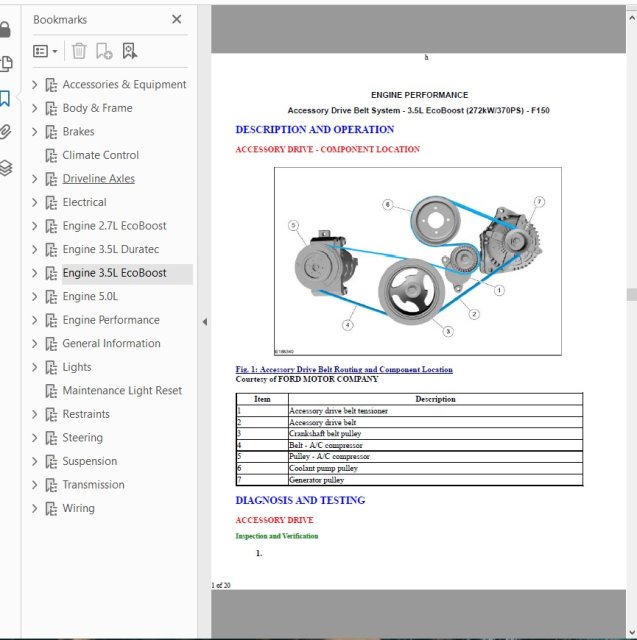Viewport: 637px width, 640px height.
Task: Expand the General Information bookmark chevron
Action: pyautogui.click(x=34, y=344)
